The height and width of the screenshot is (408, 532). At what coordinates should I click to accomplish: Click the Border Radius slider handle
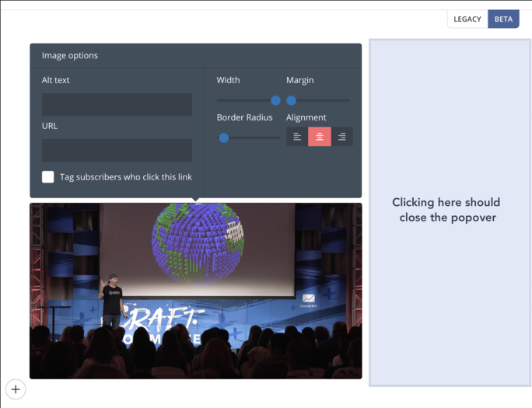point(224,138)
